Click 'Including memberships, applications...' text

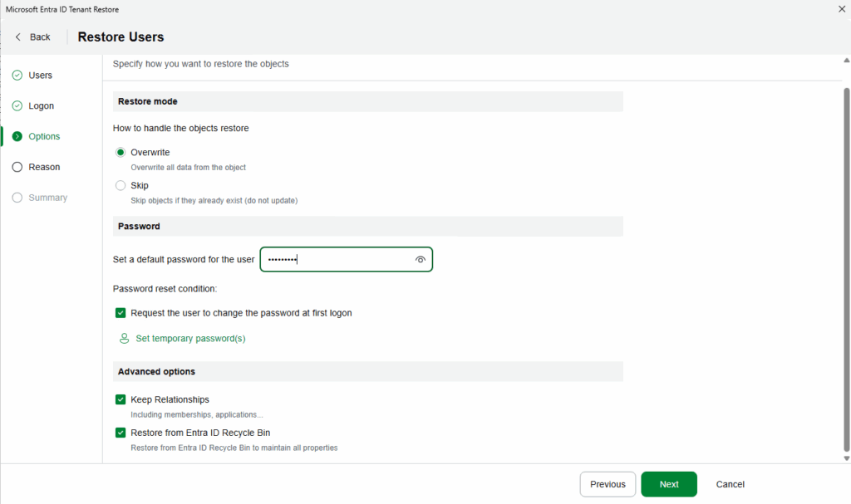click(196, 415)
